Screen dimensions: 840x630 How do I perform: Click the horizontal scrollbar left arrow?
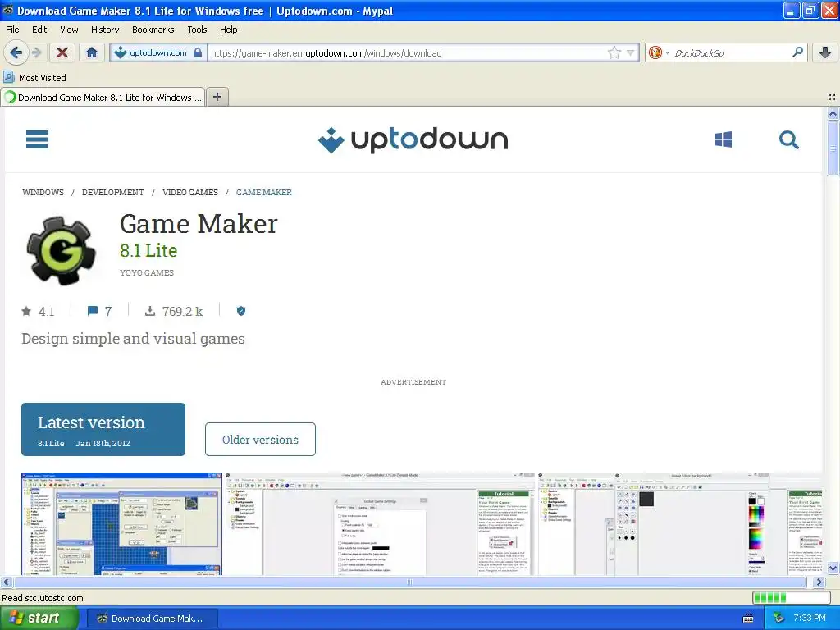6,582
